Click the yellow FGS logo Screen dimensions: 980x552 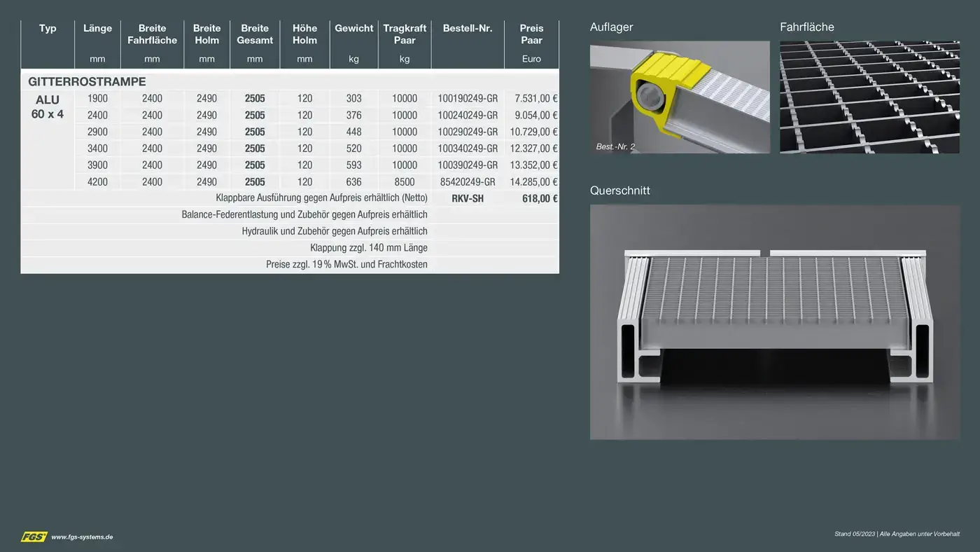click(x=34, y=537)
